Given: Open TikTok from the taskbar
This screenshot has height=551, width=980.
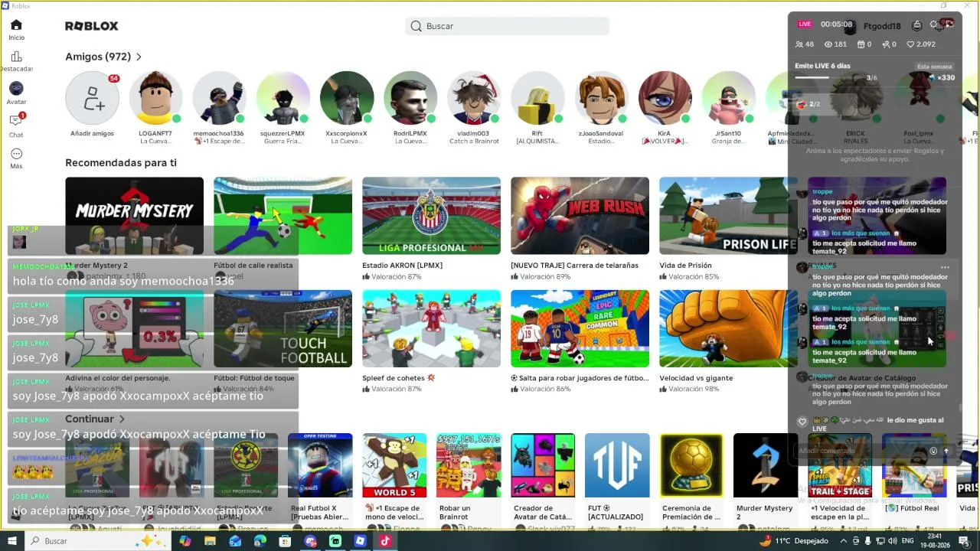Looking at the screenshot, I should click(x=385, y=541).
